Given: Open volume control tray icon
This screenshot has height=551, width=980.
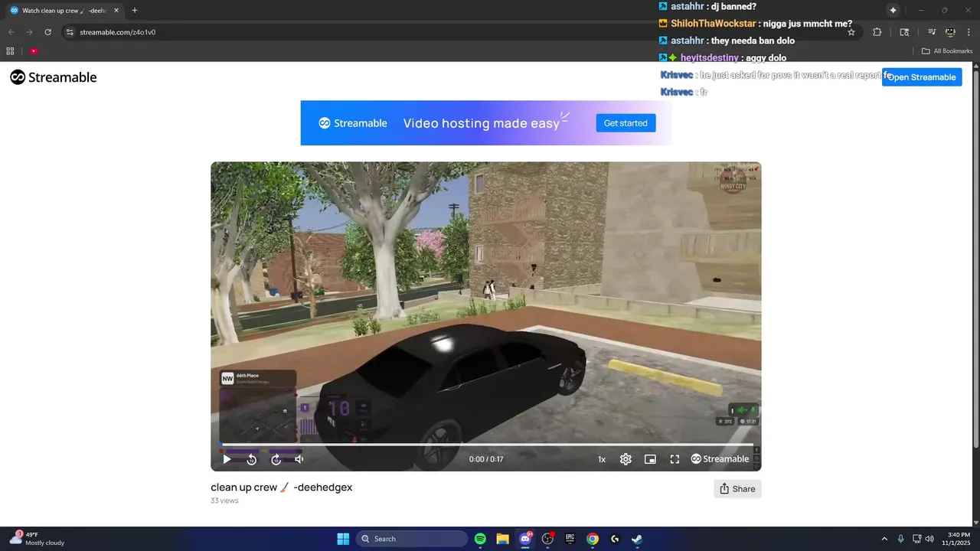Looking at the screenshot, I should coord(929,539).
